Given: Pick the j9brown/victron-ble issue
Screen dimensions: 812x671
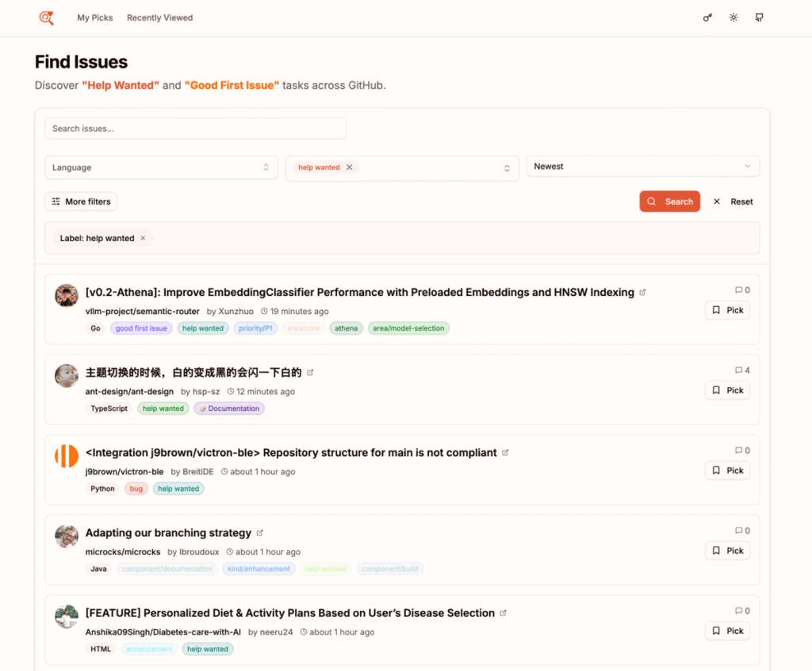Looking at the screenshot, I should pos(727,470).
